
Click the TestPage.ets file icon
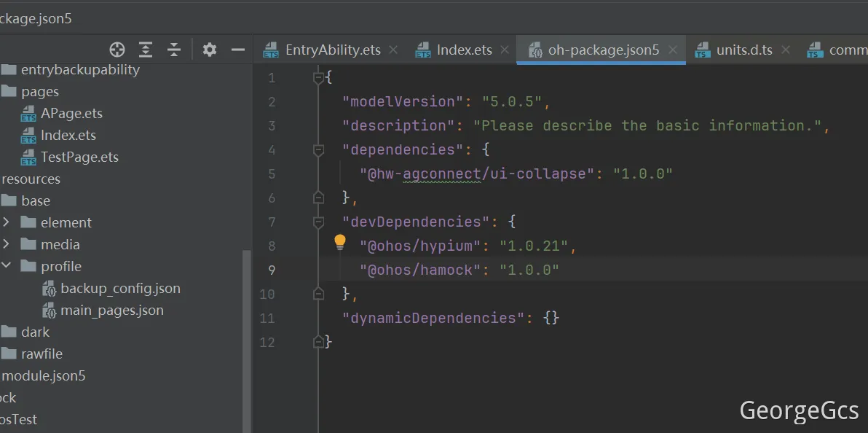(x=28, y=157)
